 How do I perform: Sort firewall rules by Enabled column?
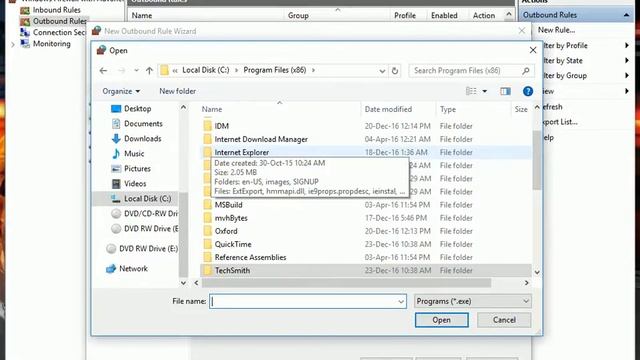coord(444,16)
